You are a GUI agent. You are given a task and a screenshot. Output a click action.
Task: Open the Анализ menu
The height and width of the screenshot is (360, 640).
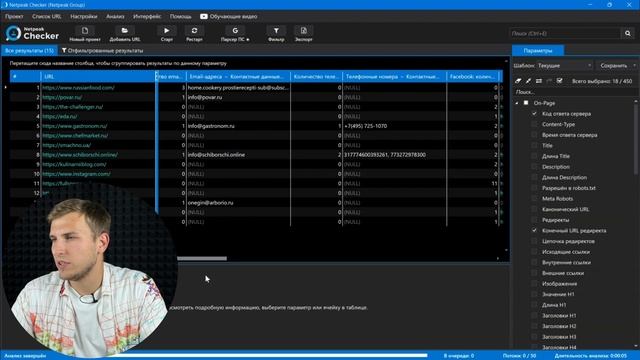click(115, 16)
